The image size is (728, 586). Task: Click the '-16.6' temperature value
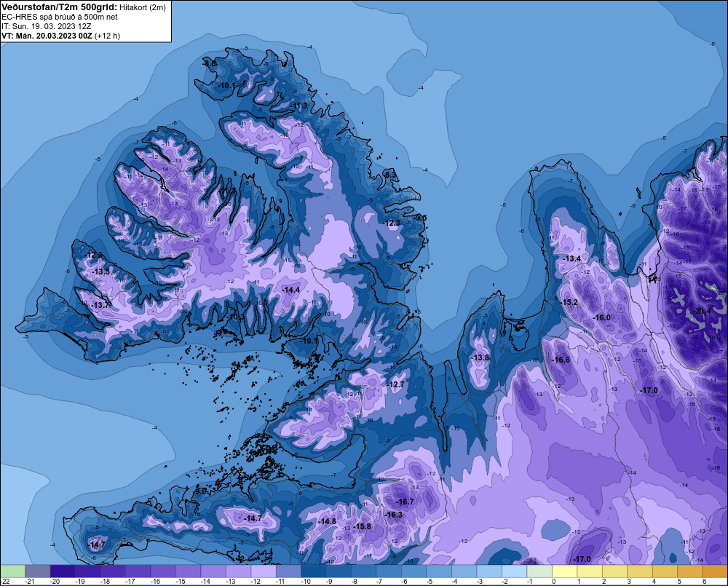(561, 360)
